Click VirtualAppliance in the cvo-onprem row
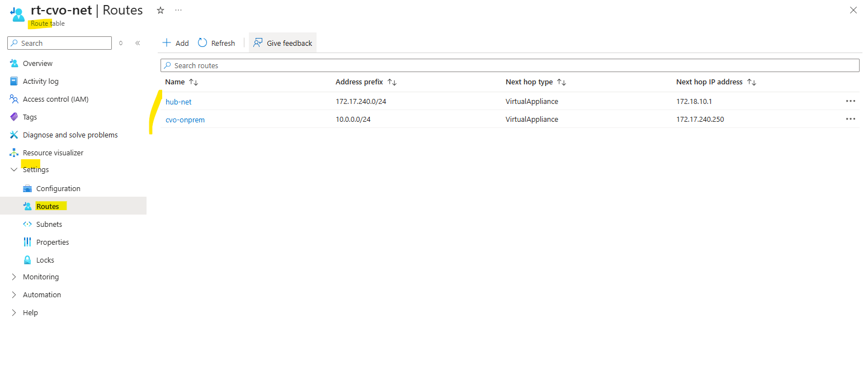This screenshot has height=385, width=868. tap(532, 120)
